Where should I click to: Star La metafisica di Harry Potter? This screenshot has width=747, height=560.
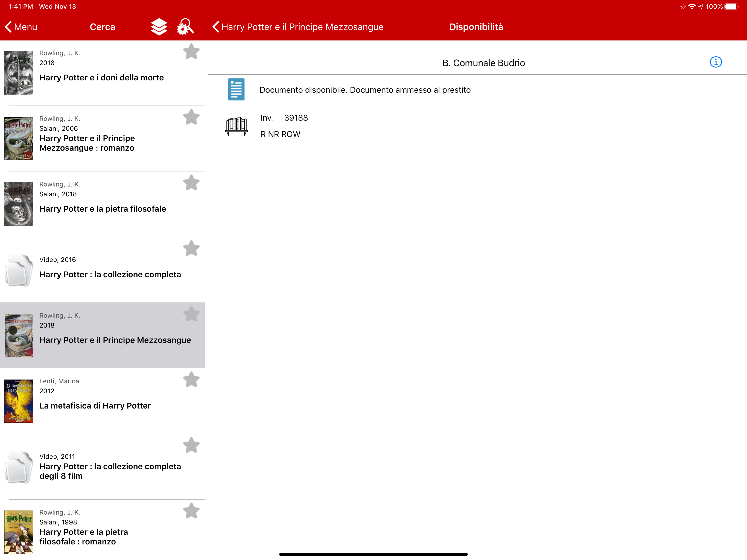click(x=191, y=379)
